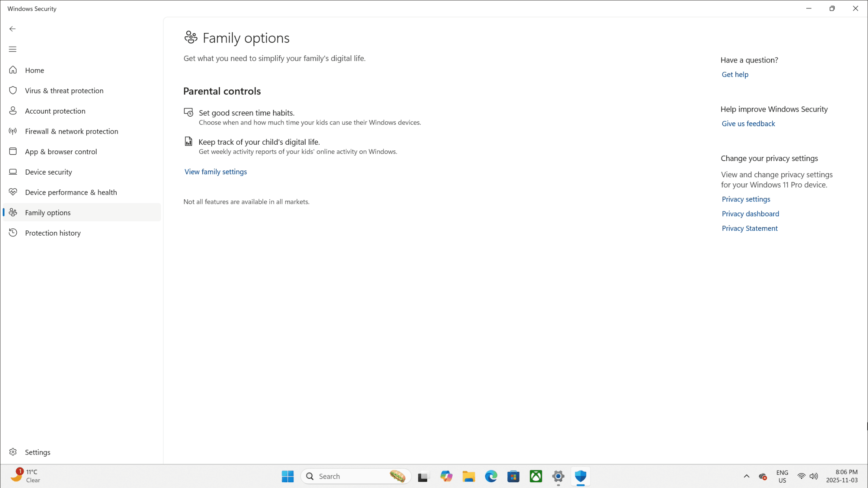Open Firewall & network protection icon
The height and width of the screenshot is (488, 868).
coord(13,131)
